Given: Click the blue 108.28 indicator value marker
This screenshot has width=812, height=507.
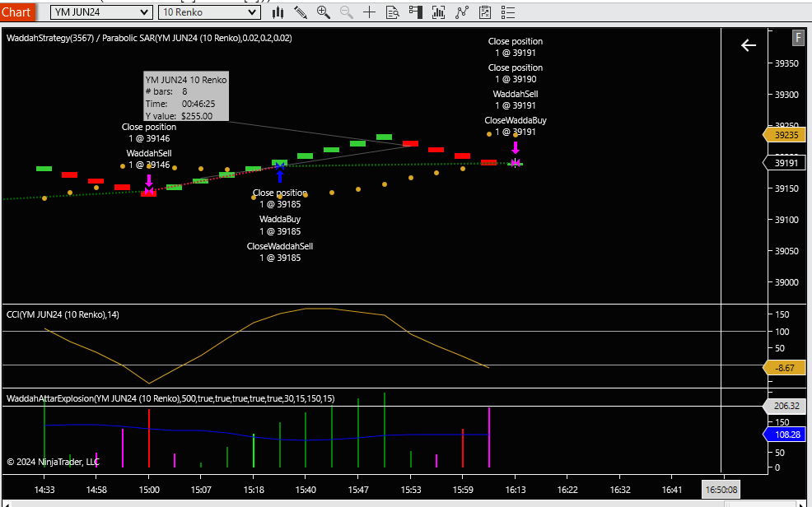Looking at the screenshot, I should pos(787,434).
